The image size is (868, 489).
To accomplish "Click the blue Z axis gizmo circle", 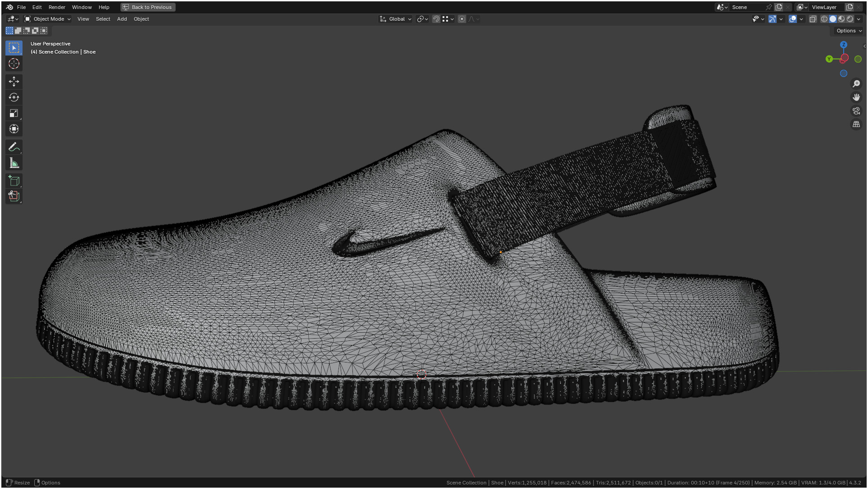I will [x=844, y=45].
